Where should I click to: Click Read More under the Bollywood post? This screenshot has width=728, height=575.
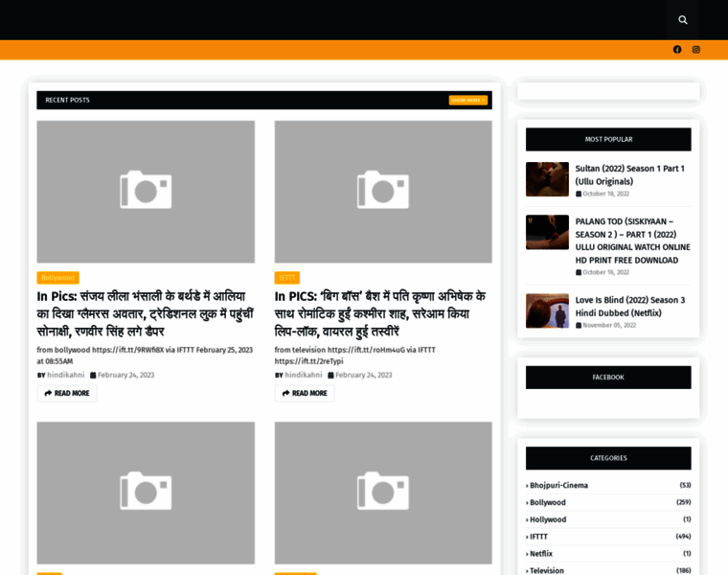tap(67, 394)
